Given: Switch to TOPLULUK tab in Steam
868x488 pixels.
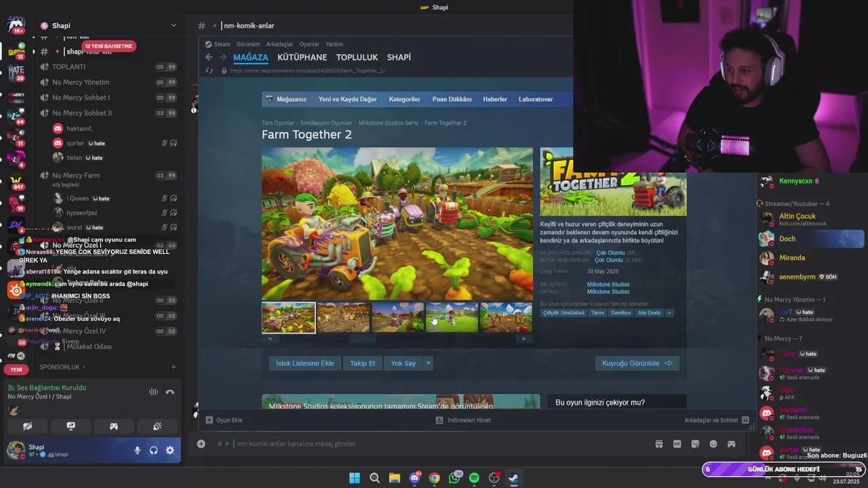Looking at the screenshot, I should pyautogui.click(x=357, y=58).
